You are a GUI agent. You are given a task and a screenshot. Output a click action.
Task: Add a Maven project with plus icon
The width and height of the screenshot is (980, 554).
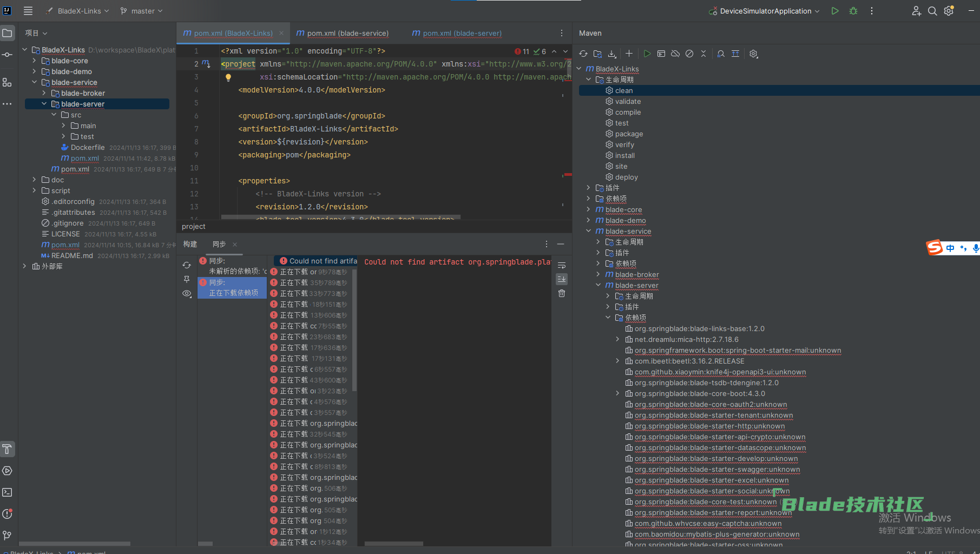(x=629, y=54)
